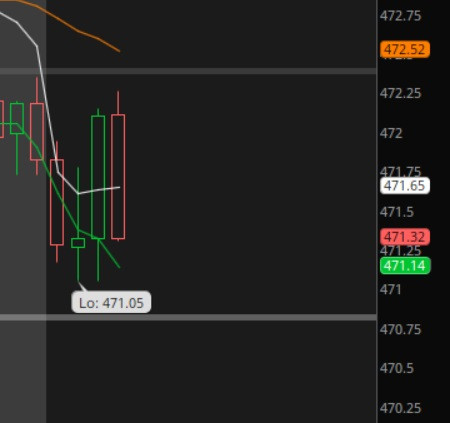The width and height of the screenshot is (450, 423).
Task: Click the orange 472.52 price label
Action: 405,50
